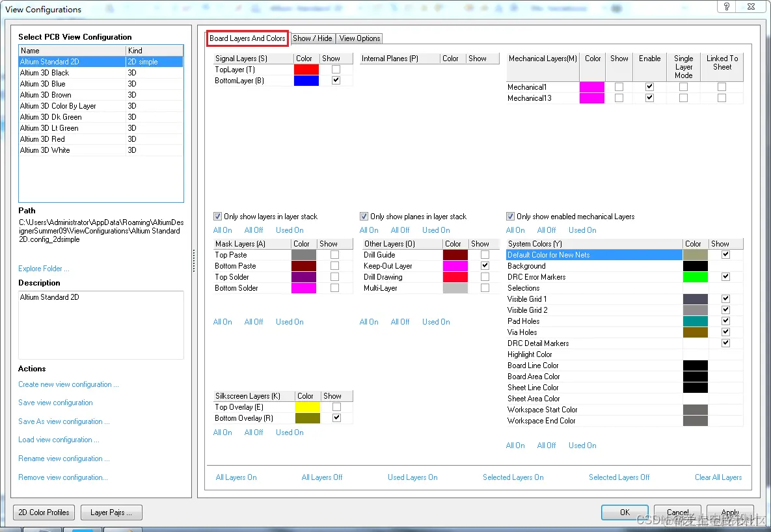Viewport: 771px width, 532px height.
Task: Click Silkscreen Layers Used On link
Action: pos(290,432)
